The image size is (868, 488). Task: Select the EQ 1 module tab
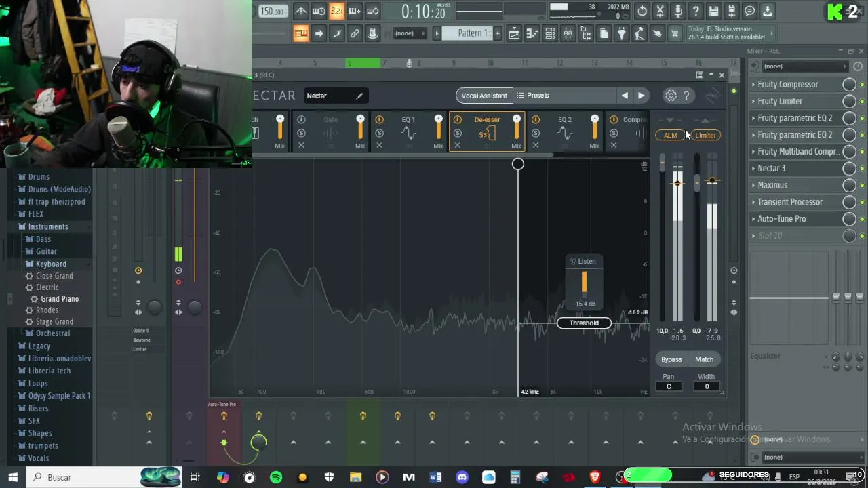tap(408, 132)
